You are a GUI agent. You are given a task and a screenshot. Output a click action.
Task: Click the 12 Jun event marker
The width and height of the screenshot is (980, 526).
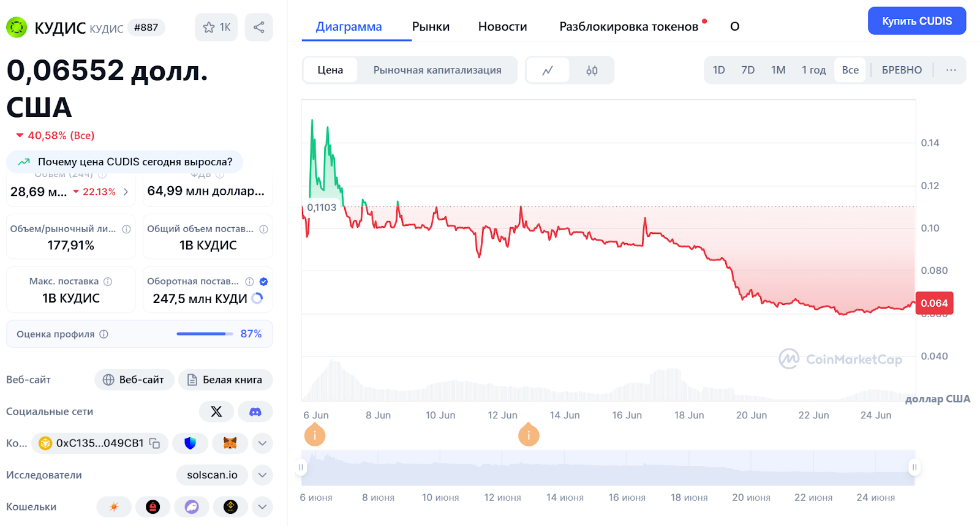click(529, 435)
